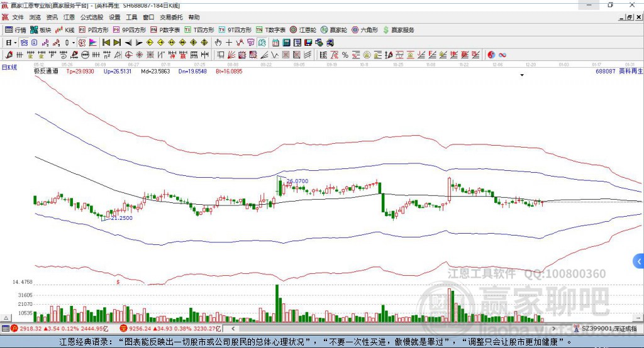
Task: Open the calendar icon in toolbar
Action: click(x=275, y=43)
